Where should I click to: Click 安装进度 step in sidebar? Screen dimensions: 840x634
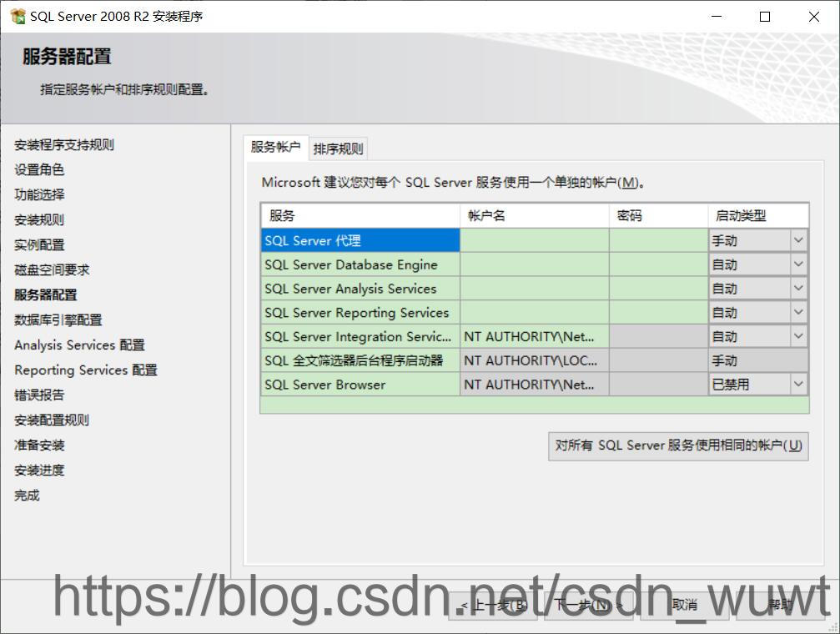[x=39, y=470]
